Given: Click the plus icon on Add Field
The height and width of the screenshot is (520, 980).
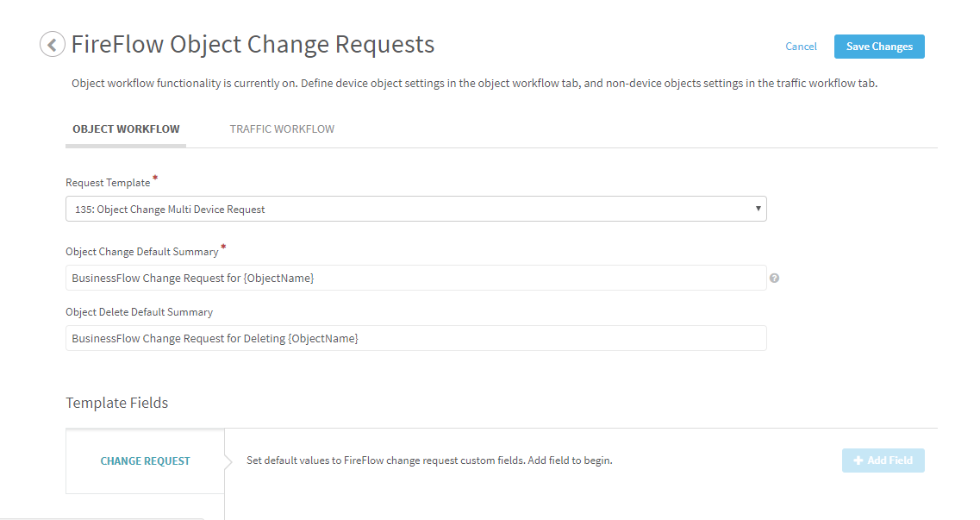Looking at the screenshot, I should point(858,460).
